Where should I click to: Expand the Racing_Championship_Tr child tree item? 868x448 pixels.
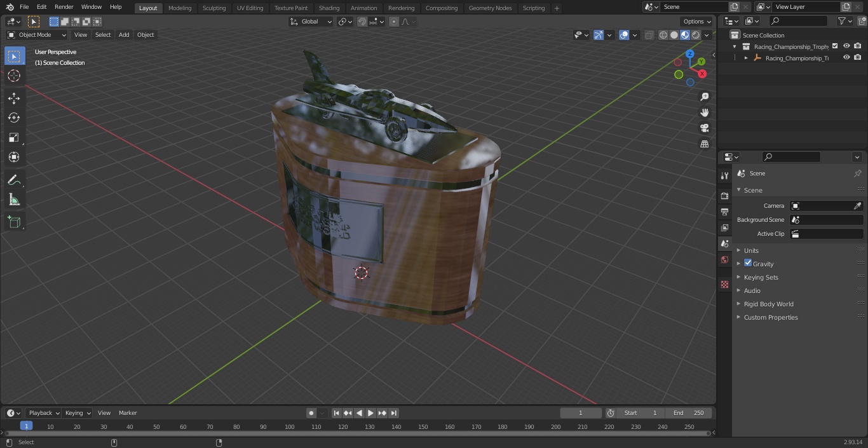coord(746,58)
